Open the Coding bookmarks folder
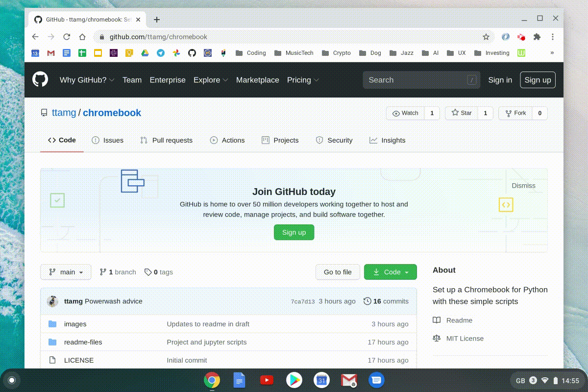The width and height of the screenshot is (588, 392). pos(250,53)
